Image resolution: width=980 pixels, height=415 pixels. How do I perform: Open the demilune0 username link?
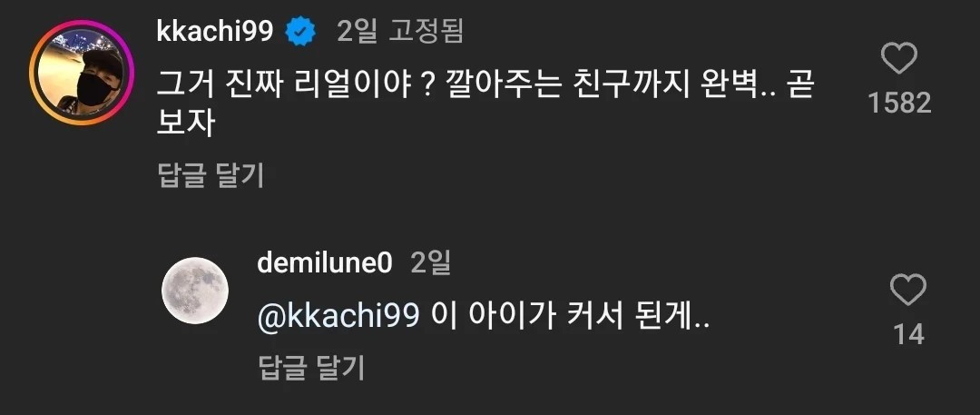point(326,263)
